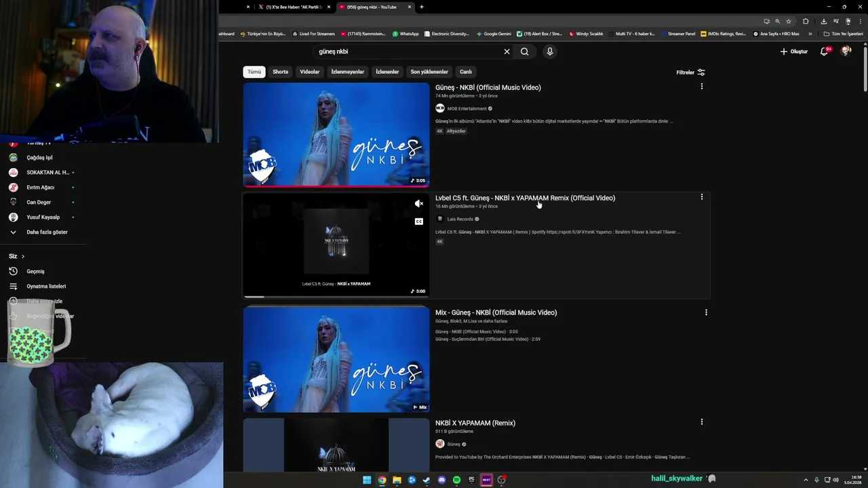Click MOB Entertainment channel name
The height and width of the screenshot is (488, 868).
(x=467, y=108)
